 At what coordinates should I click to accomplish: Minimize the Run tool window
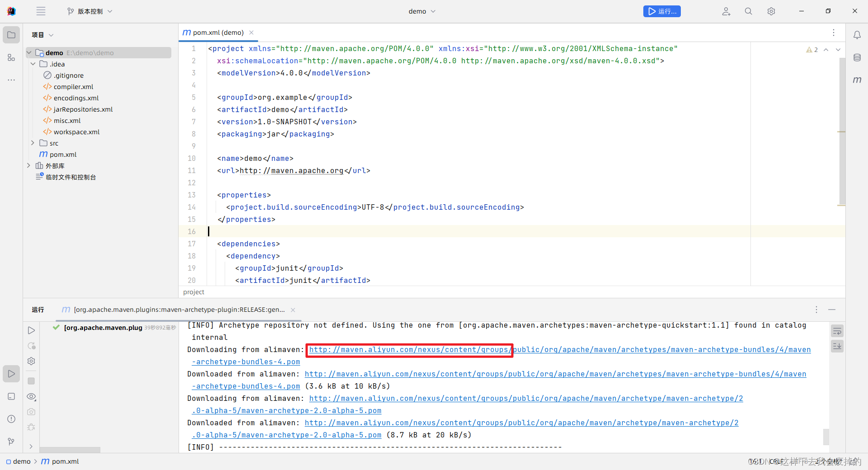pyautogui.click(x=832, y=310)
